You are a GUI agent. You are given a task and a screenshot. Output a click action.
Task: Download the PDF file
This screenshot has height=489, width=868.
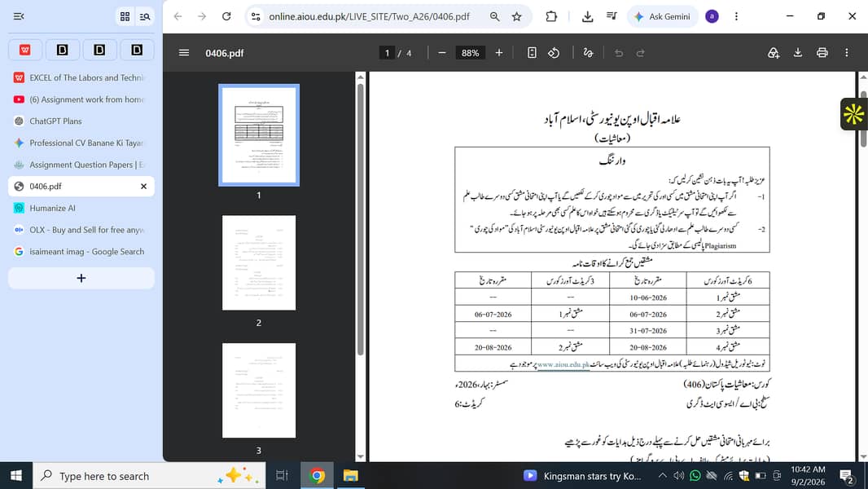click(x=798, y=53)
